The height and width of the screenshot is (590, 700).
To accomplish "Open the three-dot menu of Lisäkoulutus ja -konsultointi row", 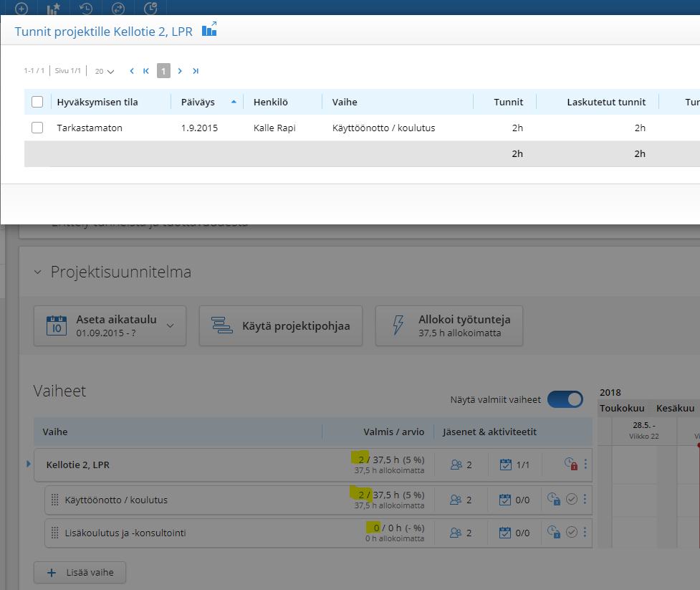I will (585, 532).
